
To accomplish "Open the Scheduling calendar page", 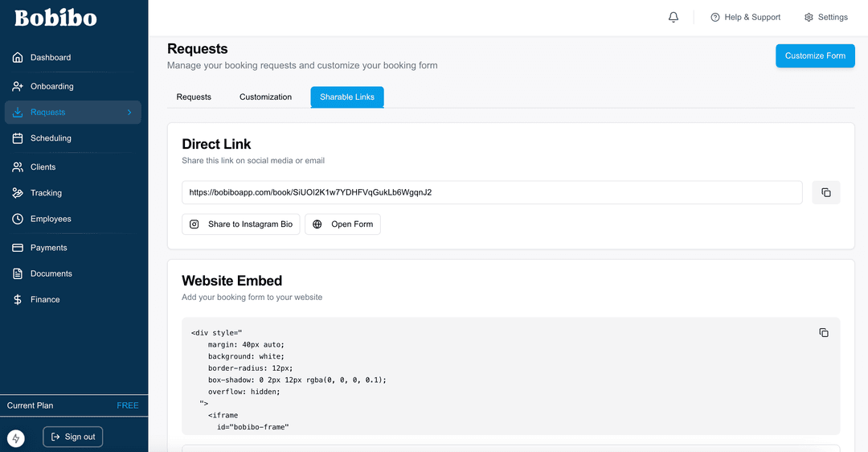I will pos(51,138).
